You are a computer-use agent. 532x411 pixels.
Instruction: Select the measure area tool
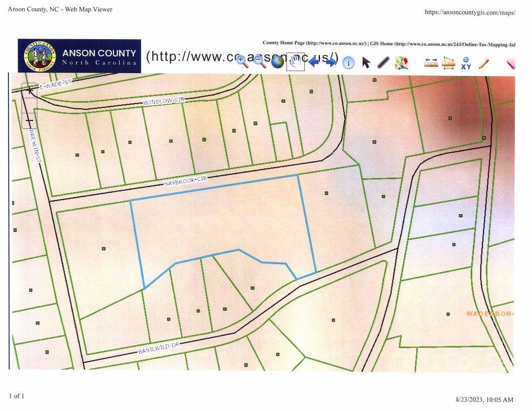(x=448, y=63)
